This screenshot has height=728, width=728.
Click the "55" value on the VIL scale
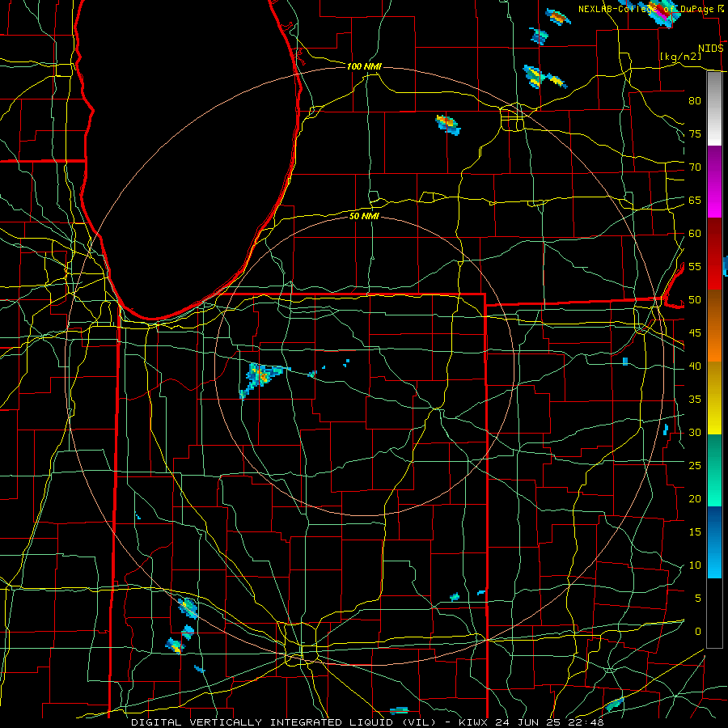[x=695, y=267]
